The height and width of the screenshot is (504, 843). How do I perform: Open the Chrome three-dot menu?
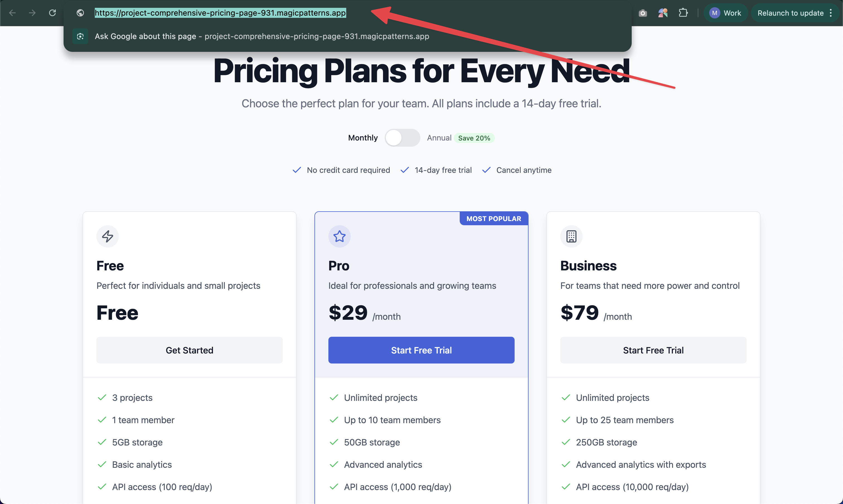pyautogui.click(x=831, y=13)
